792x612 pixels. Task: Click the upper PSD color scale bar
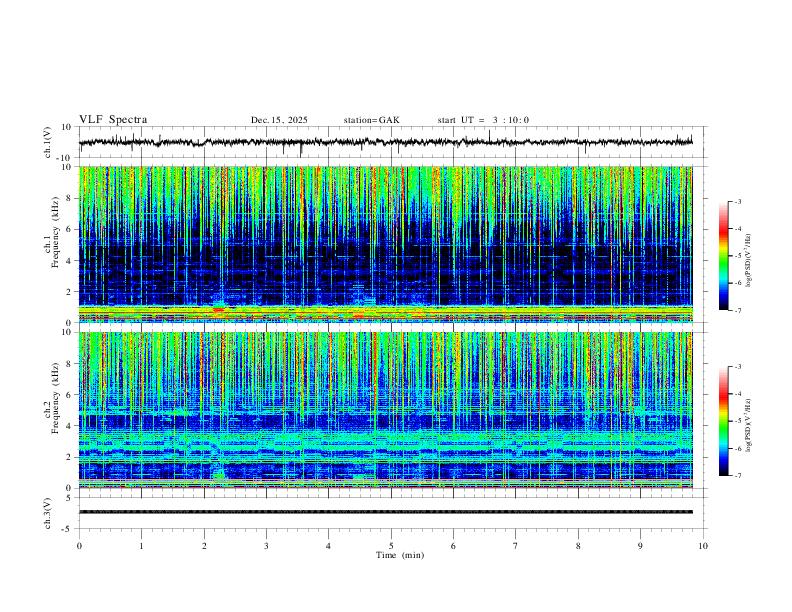723,256
